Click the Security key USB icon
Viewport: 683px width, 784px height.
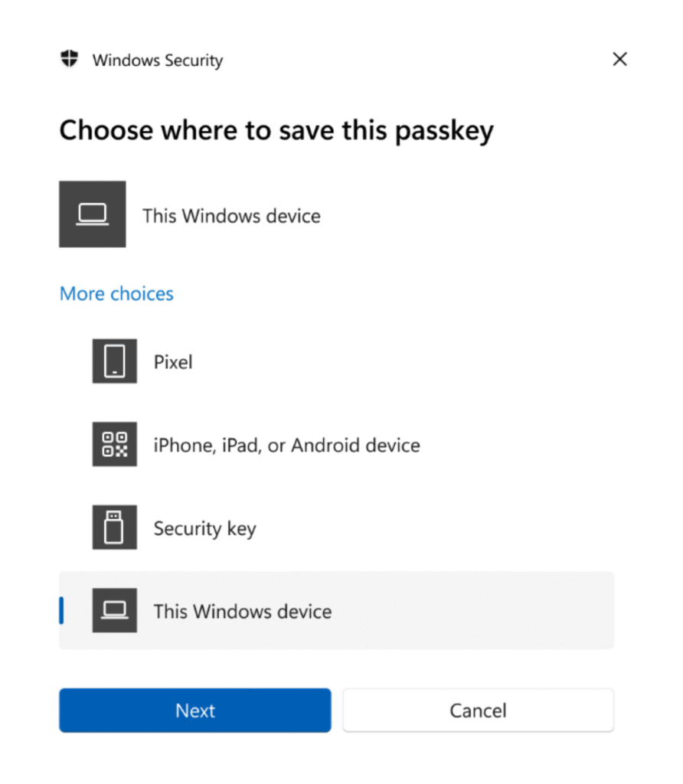click(x=114, y=527)
